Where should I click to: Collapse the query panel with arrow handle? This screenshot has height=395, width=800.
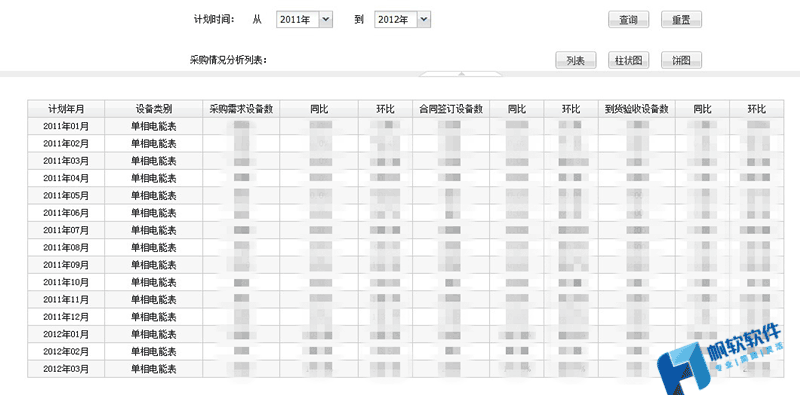461,74
